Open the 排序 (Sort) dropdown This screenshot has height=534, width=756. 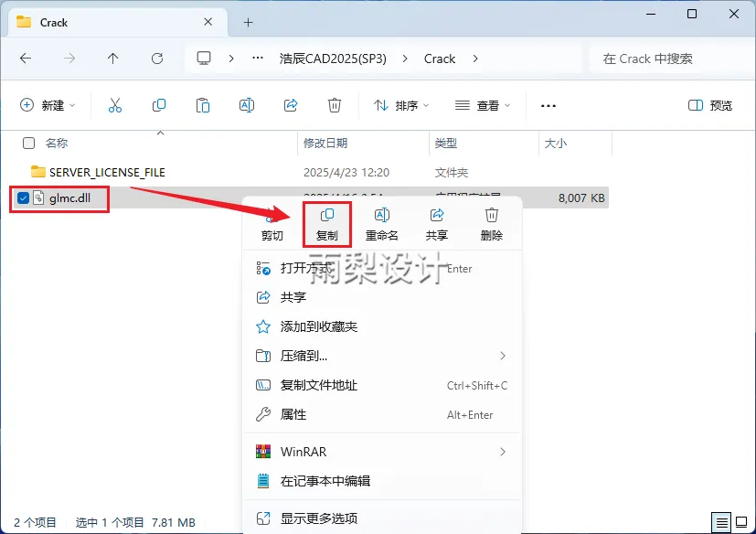coord(401,105)
